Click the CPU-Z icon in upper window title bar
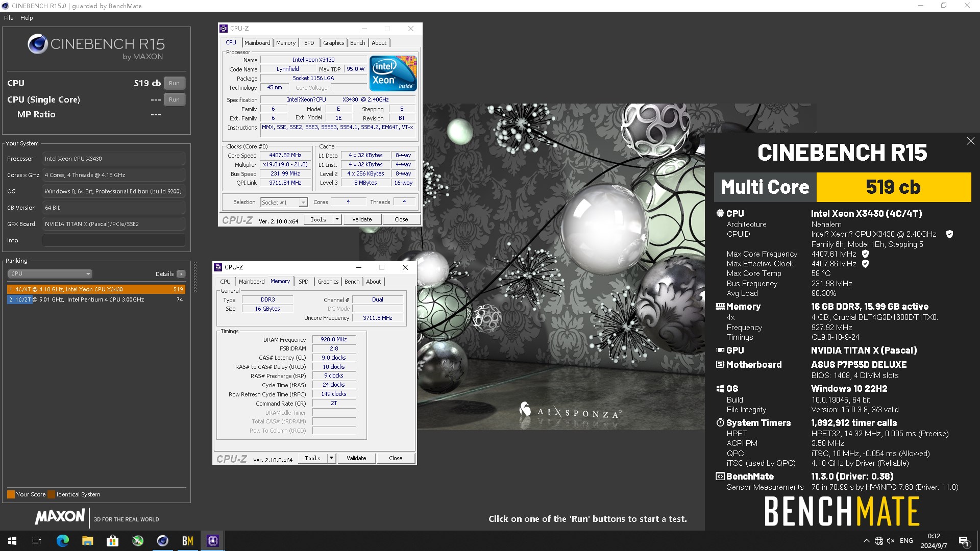Image resolution: width=980 pixels, height=551 pixels. [x=223, y=29]
